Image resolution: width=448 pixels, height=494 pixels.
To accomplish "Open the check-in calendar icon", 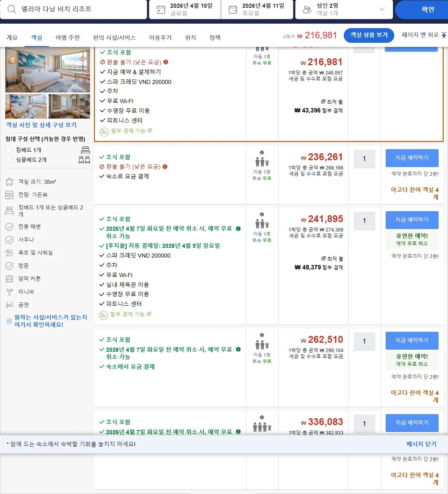I will pos(161,9).
